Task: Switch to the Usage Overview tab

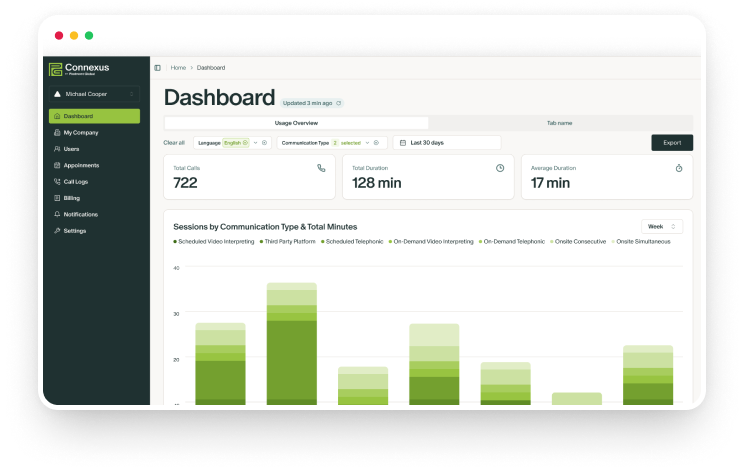Action: [296, 123]
